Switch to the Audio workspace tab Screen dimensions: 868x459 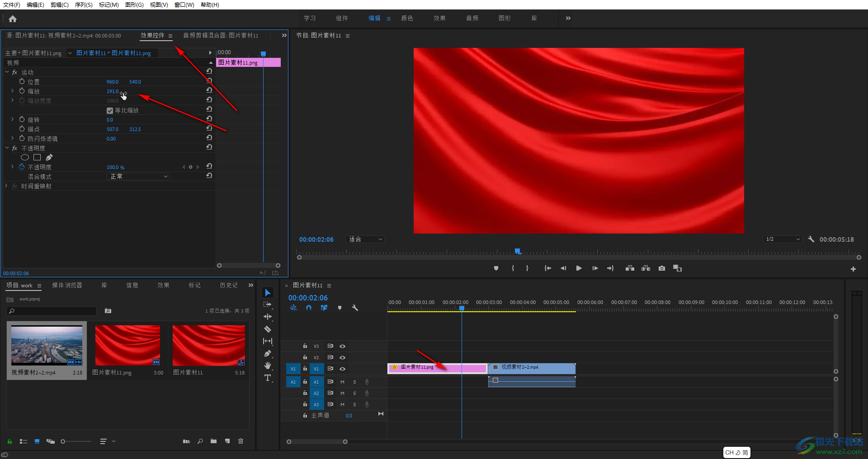(472, 18)
